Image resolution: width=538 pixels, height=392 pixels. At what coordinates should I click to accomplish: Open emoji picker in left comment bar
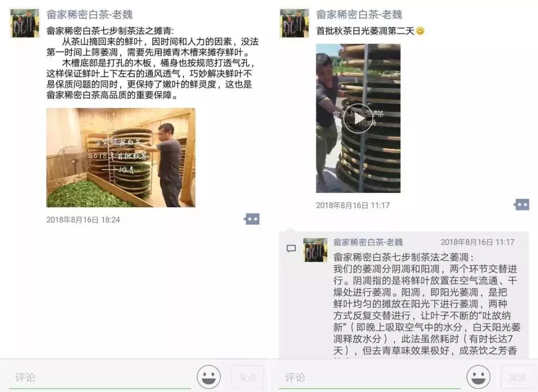pyautogui.click(x=209, y=377)
